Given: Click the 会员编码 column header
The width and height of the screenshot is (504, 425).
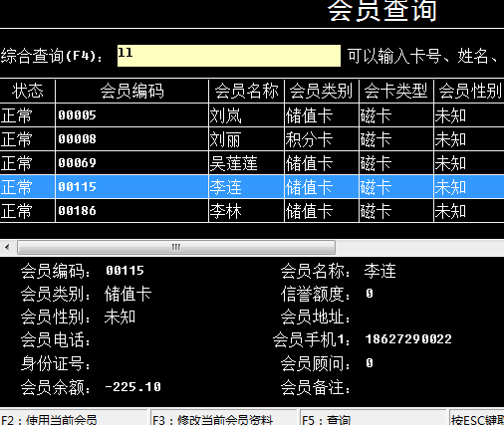Looking at the screenshot, I should click(x=131, y=91).
